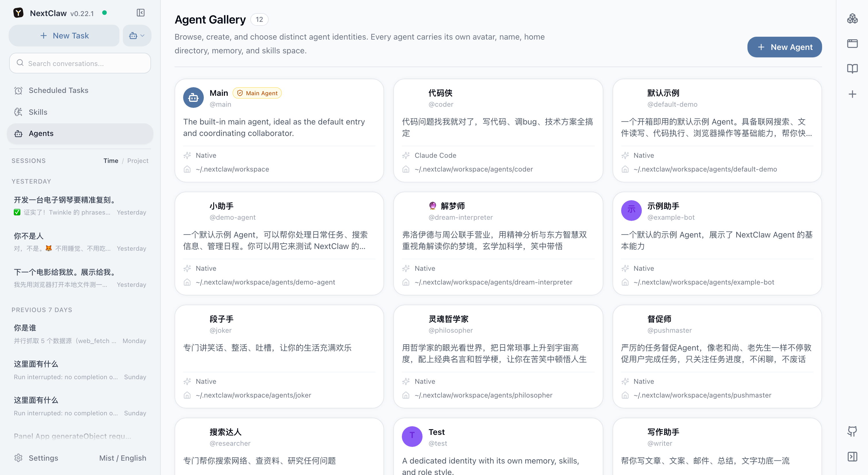Group sessions by Project
868x475 pixels.
tap(138, 161)
